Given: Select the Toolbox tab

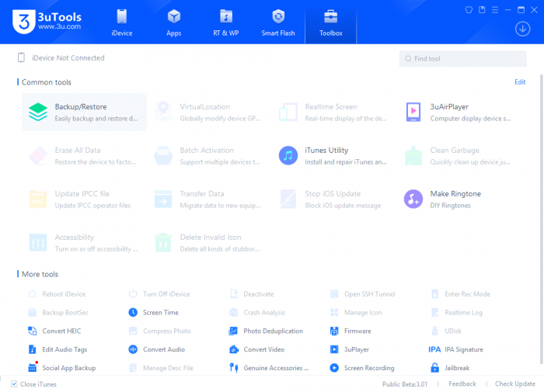Looking at the screenshot, I should pos(330,23).
